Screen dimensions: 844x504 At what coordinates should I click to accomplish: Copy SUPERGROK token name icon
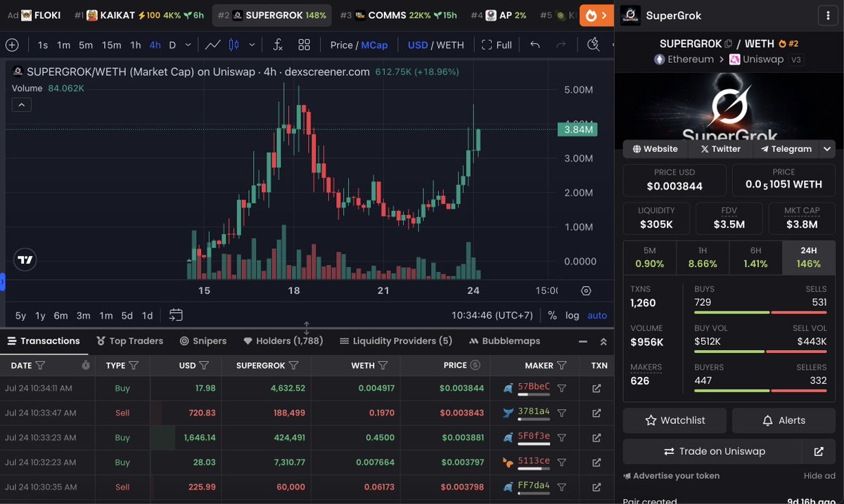click(728, 44)
